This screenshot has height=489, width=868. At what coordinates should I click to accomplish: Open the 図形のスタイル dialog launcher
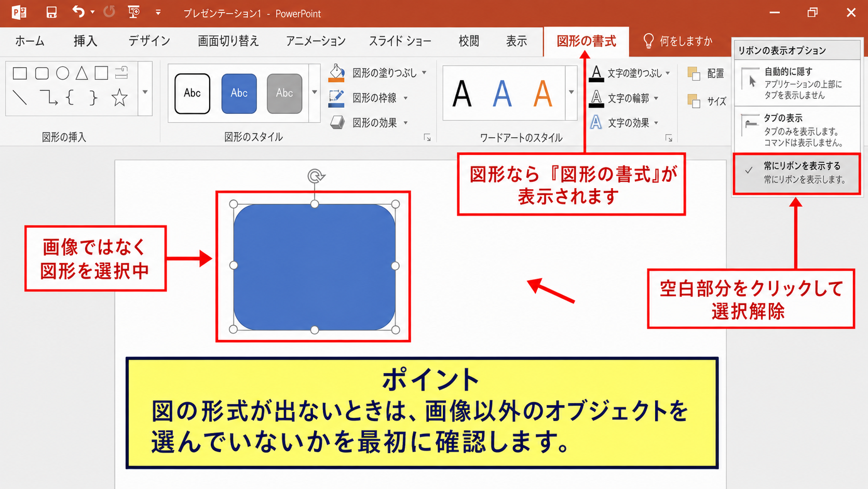point(427,138)
